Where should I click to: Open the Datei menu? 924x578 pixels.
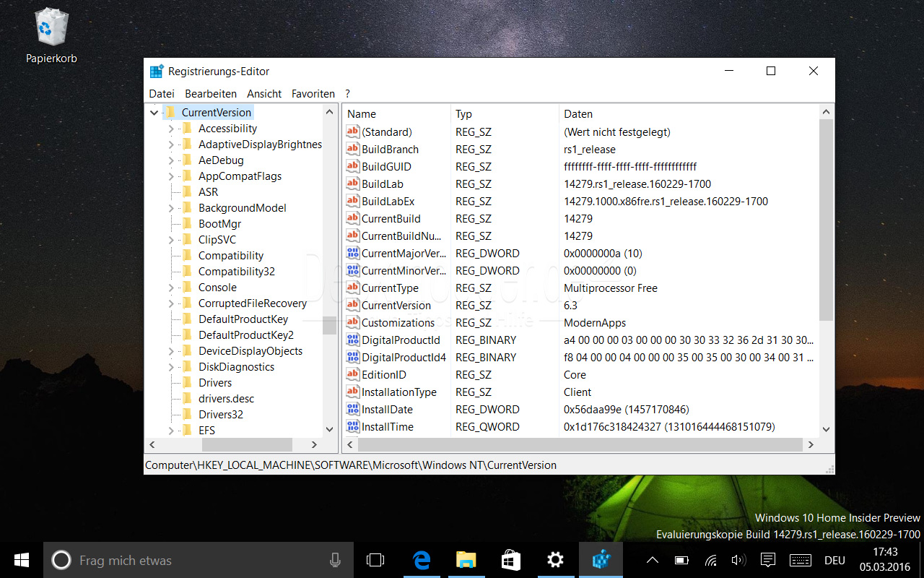pyautogui.click(x=162, y=94)
